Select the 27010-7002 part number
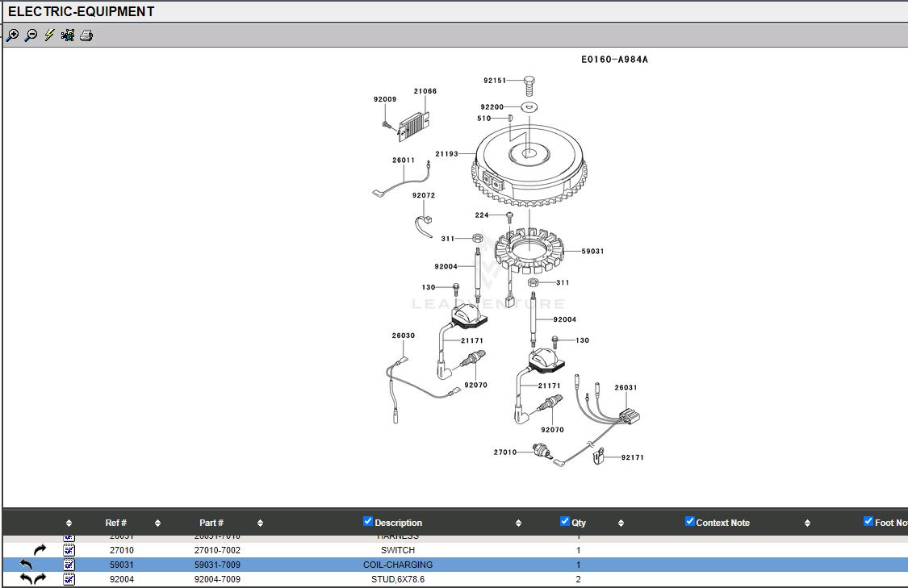Image resolution: width=908 pixels, height=588 pixels. [x=217, y=550]
